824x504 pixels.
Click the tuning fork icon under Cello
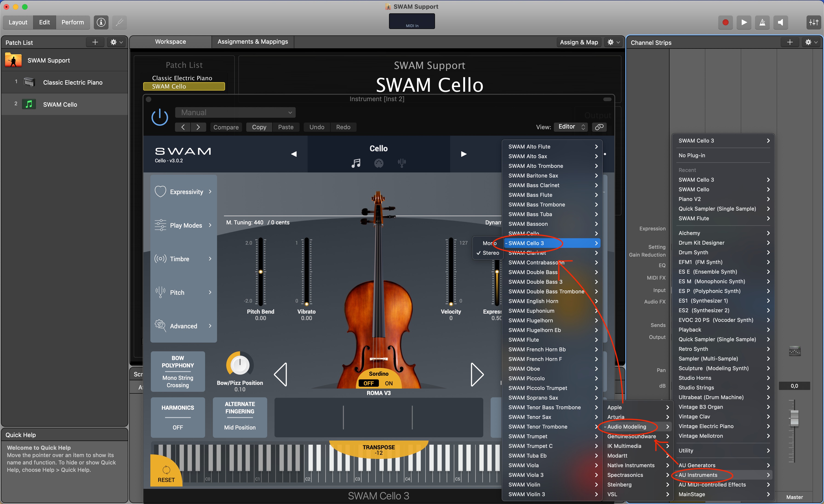[402, 163]
